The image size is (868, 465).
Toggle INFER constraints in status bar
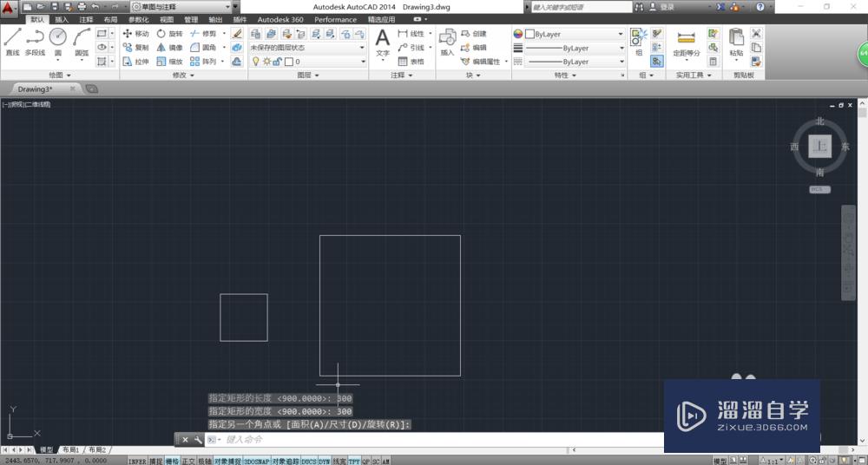137,462
